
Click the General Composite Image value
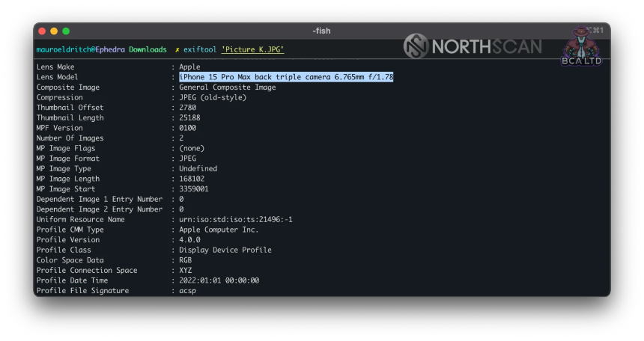[228, 87]
